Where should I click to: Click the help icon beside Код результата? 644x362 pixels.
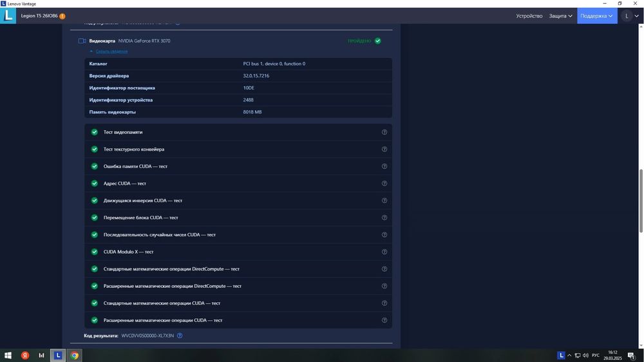click(180, 336)
